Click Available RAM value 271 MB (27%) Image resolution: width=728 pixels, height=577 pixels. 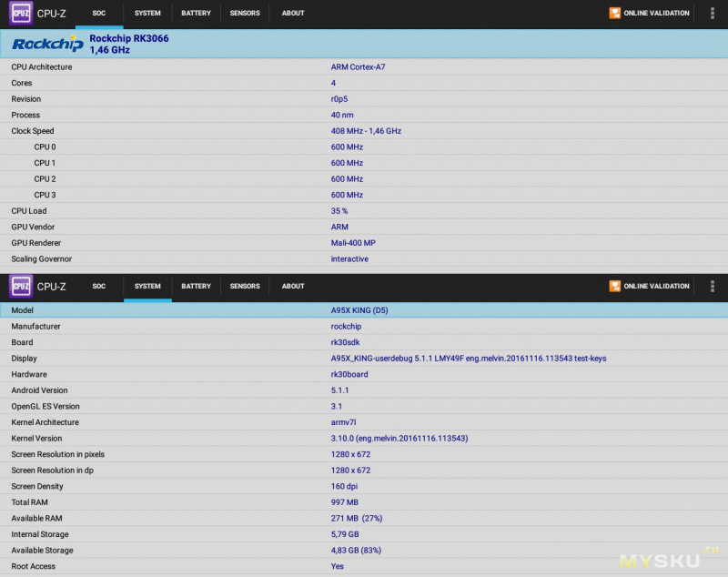(357, 519)
